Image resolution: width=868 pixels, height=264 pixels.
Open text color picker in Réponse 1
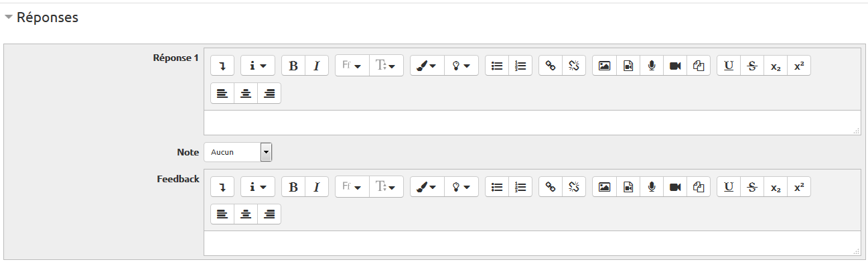click(427, 66)
